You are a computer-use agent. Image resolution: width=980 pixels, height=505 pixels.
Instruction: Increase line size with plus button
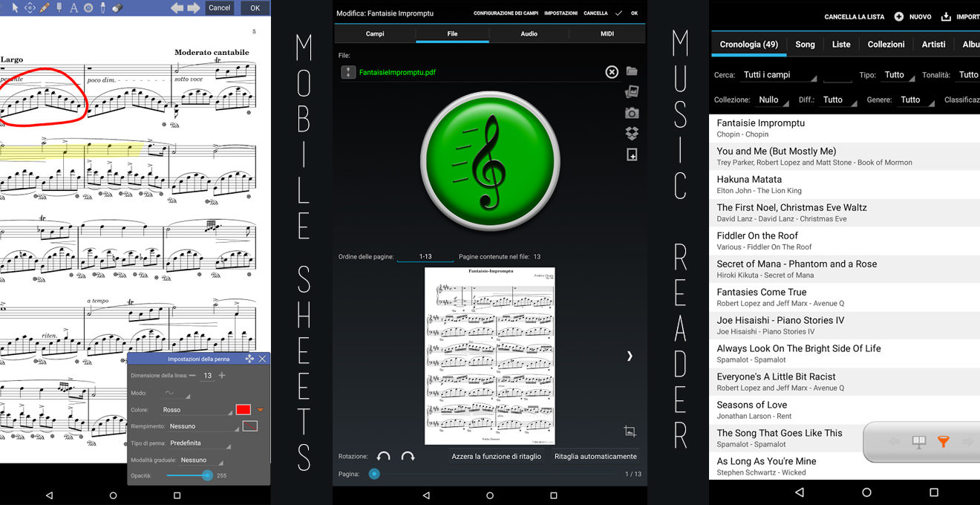click(x=221, y=376)
